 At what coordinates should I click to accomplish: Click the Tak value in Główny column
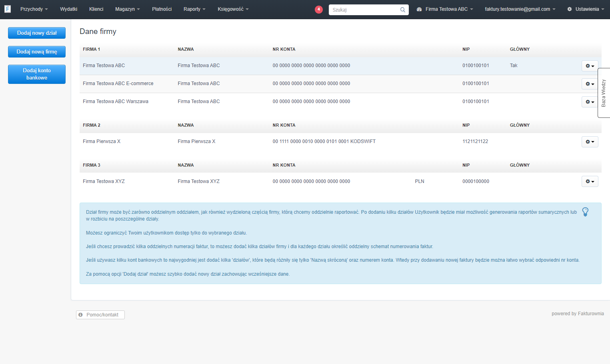[x=514, y=66]
